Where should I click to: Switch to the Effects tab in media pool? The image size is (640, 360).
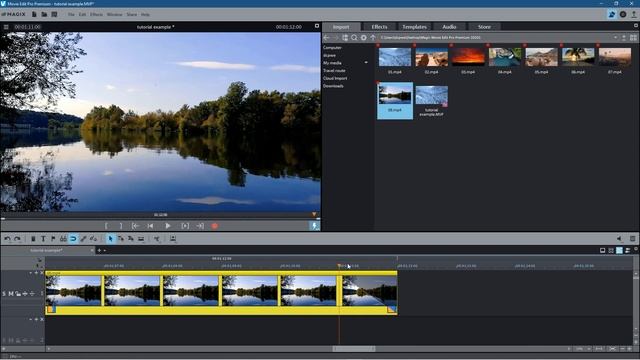379,27
